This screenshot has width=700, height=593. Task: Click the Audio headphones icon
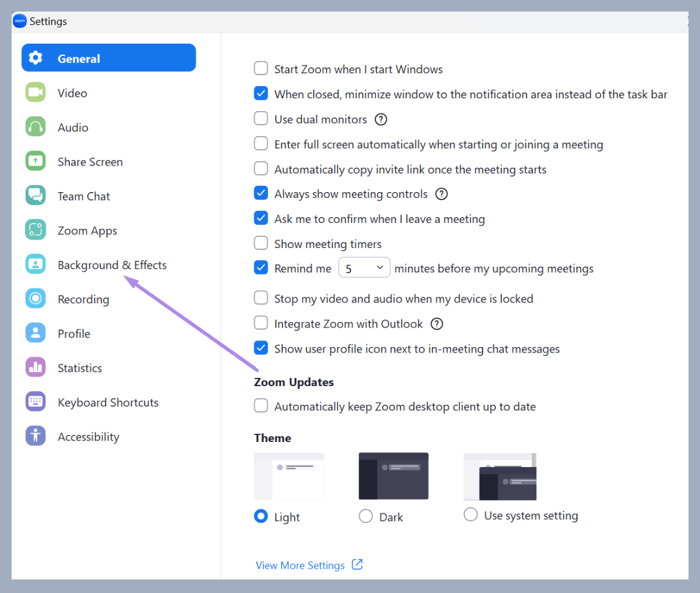click(x=35, y=127)
